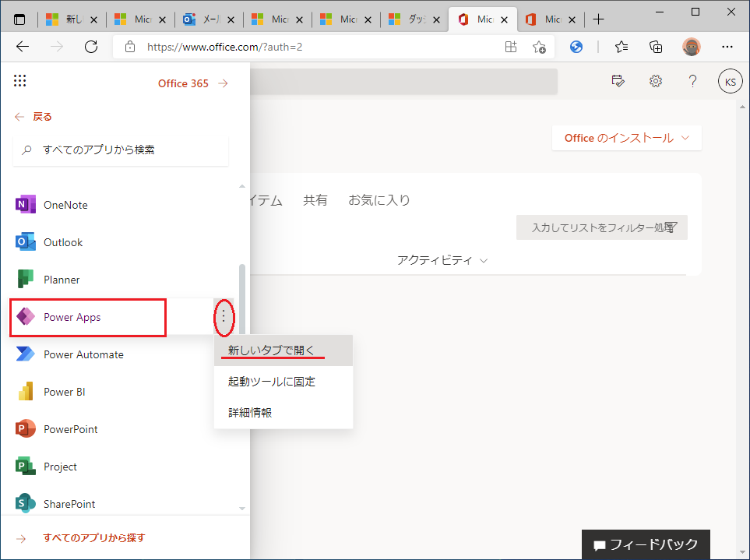Viewport: 750px width, 560px height.
Task: Refresh the browser page
Action: pos(91,47)
